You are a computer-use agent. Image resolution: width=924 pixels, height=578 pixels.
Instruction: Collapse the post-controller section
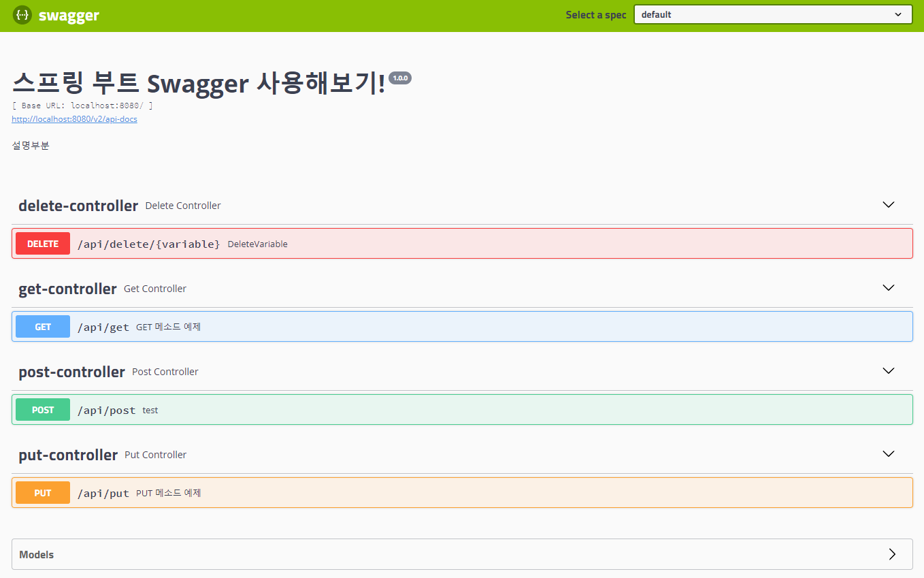tap(888, 370)
